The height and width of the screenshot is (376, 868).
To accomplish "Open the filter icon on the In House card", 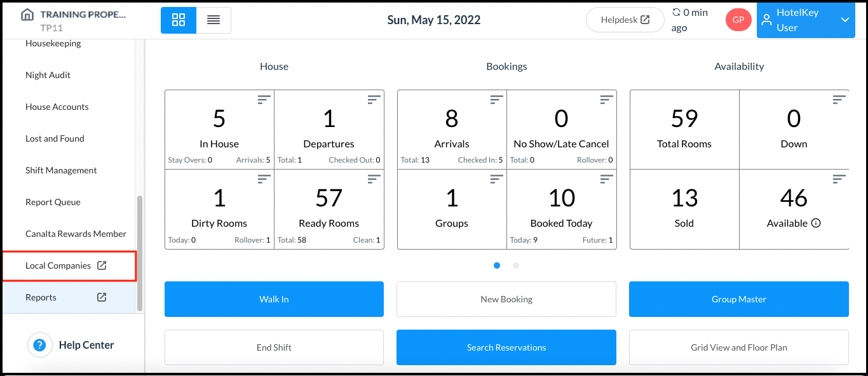I will tap(263, 99).
